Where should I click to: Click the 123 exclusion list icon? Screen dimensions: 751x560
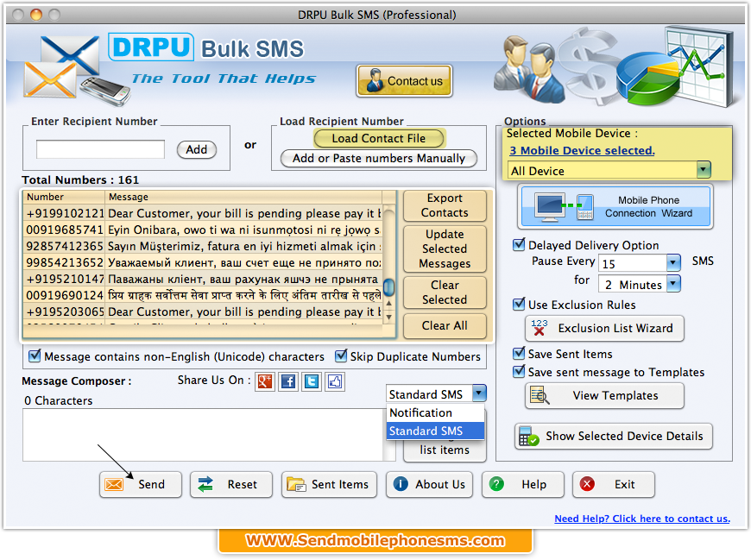pyautogui.click(x=540, y=328)
